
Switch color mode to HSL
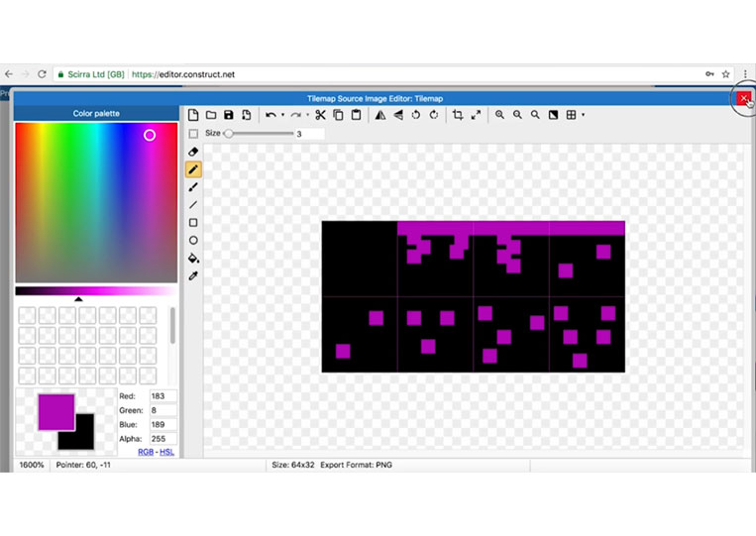[166, 452]
